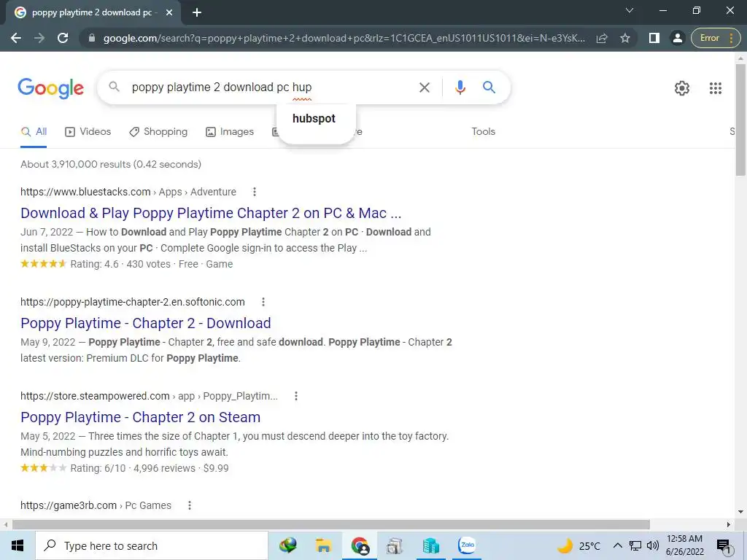Reload the page

[x=63, y=38]
